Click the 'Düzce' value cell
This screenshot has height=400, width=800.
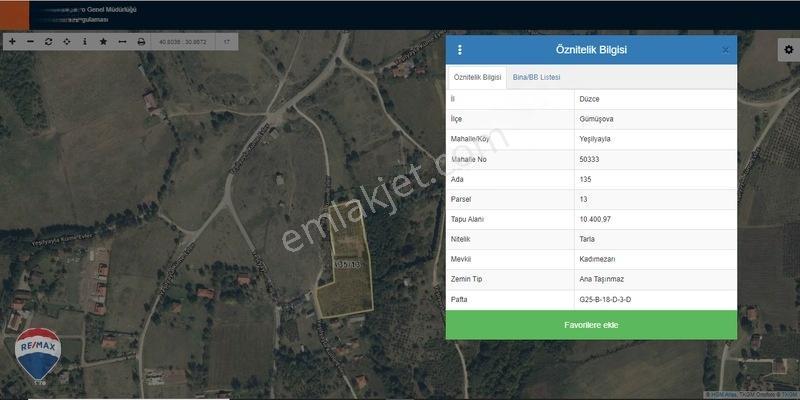point(655,99)
